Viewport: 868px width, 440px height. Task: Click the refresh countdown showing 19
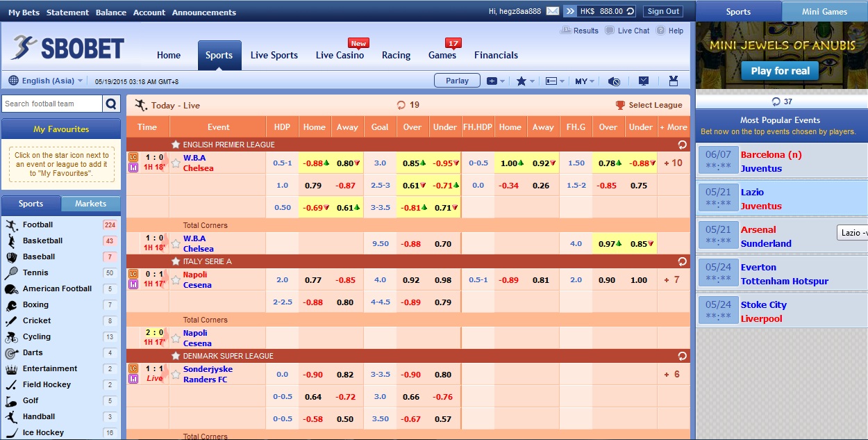[x=408, y=105]
